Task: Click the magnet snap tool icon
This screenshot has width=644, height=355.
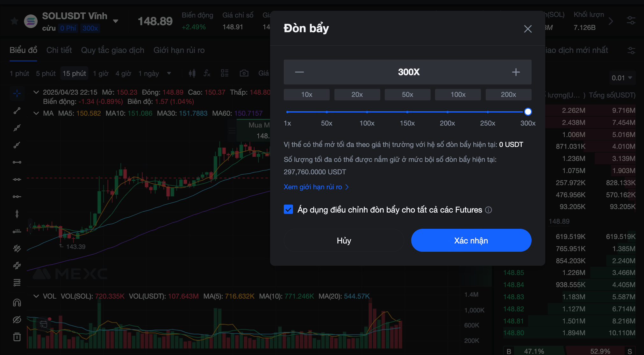Action: 17,302
